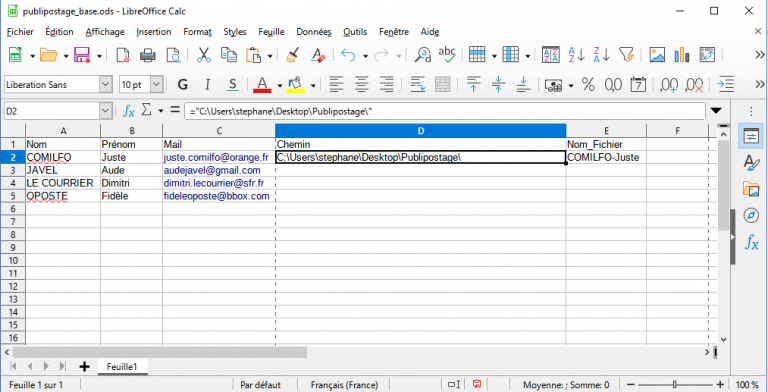
Task: Open the sidebar Gallery deck
Action: coord(751,189)
